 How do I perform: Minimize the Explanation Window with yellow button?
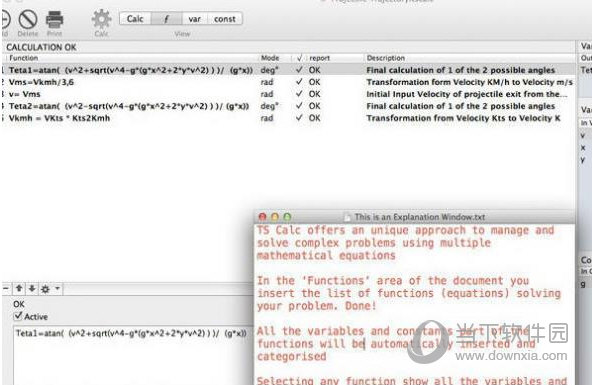[x=275, y=217]
